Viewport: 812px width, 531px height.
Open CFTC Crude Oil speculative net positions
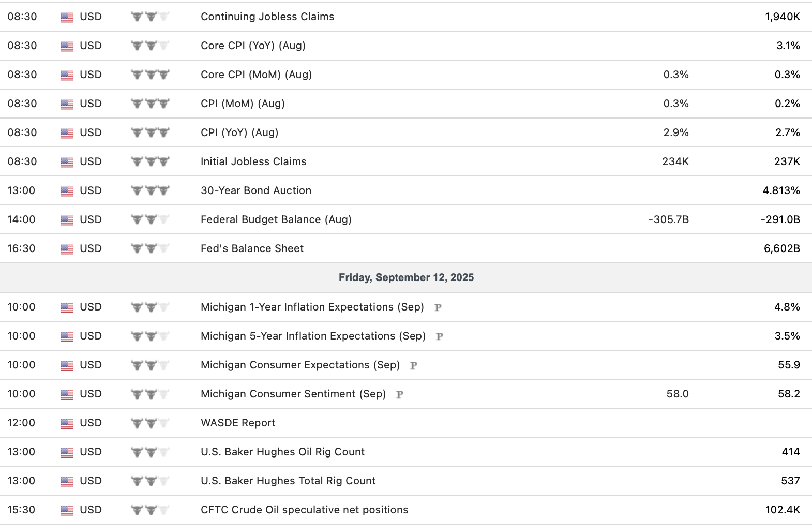[304, 510]
